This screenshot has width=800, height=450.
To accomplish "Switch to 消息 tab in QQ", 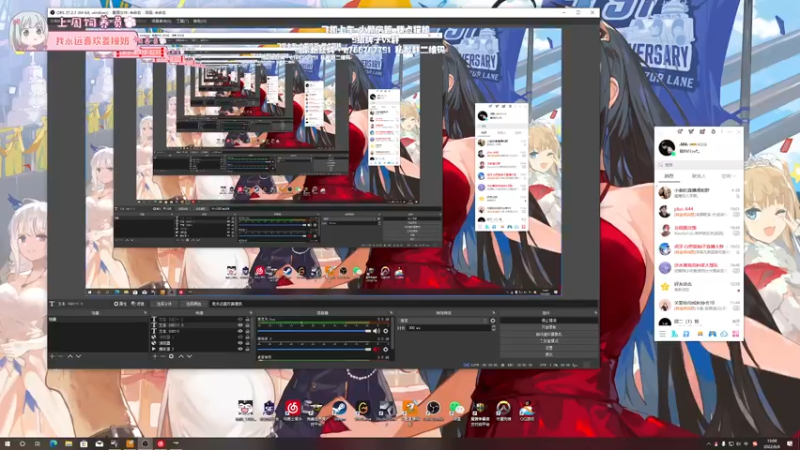I will [669, 176].
